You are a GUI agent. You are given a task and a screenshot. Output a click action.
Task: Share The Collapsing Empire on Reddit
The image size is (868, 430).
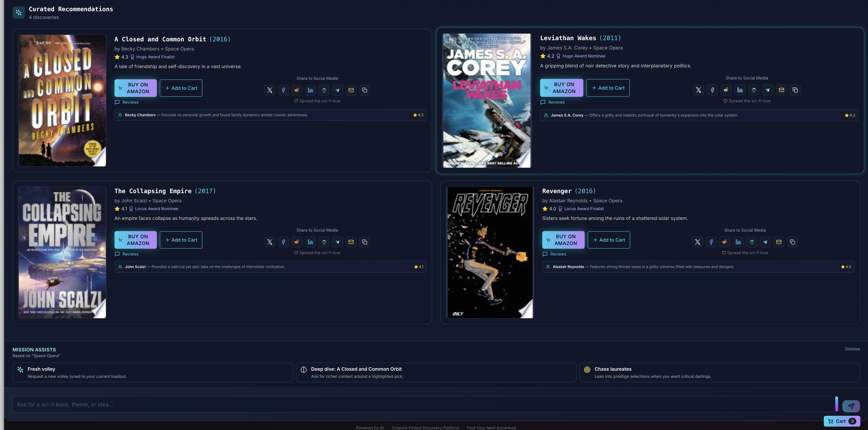point(297,242)
